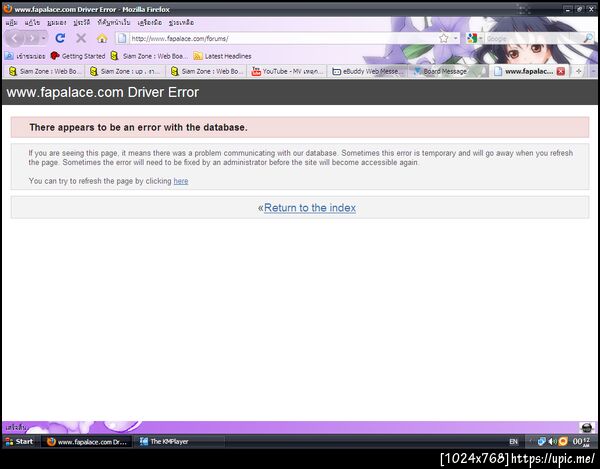Screen dimensions: 600x469
Task: Open the Google search engine selector
Action: click(x=474, y=38)
